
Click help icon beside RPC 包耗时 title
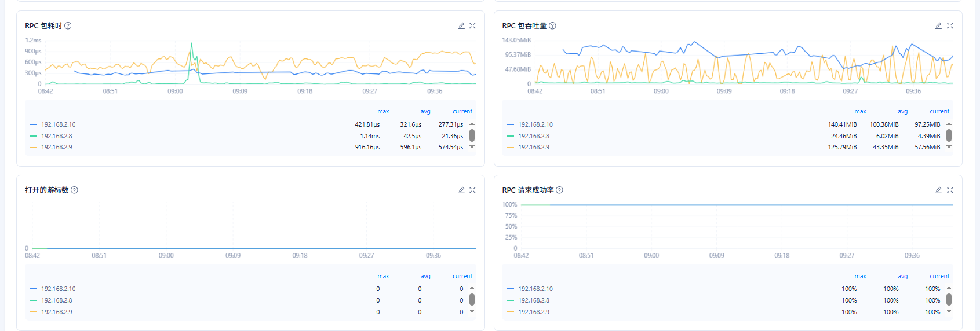(68, 25)
